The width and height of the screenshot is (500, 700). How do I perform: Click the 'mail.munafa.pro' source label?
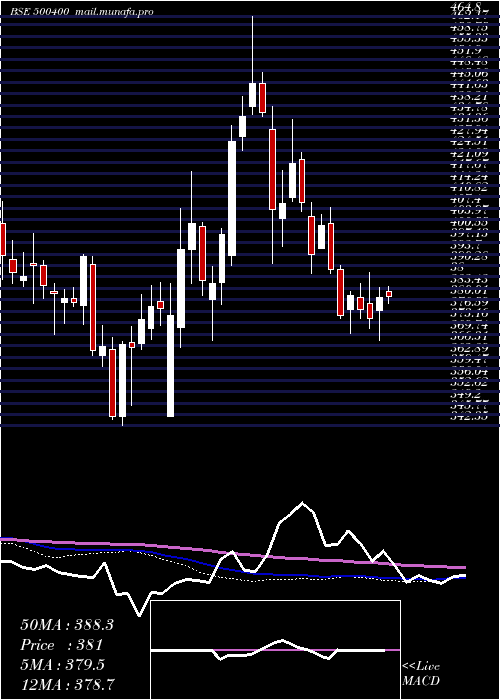tap(113, 12)
